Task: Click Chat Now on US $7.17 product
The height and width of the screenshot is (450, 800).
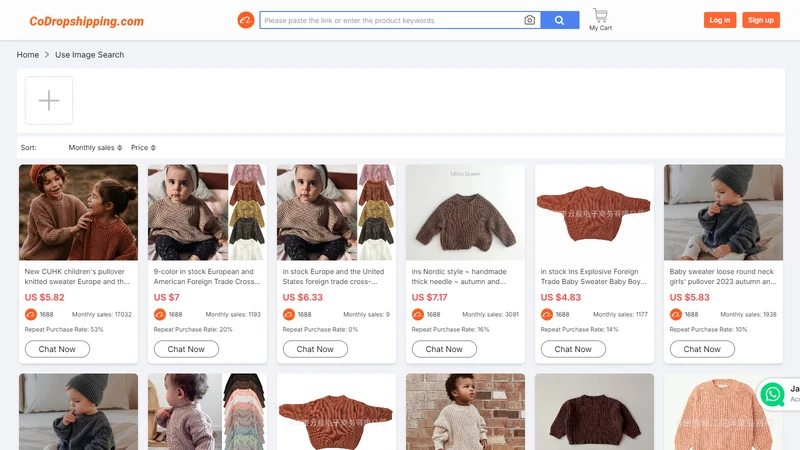Action: tap(444, 349)
